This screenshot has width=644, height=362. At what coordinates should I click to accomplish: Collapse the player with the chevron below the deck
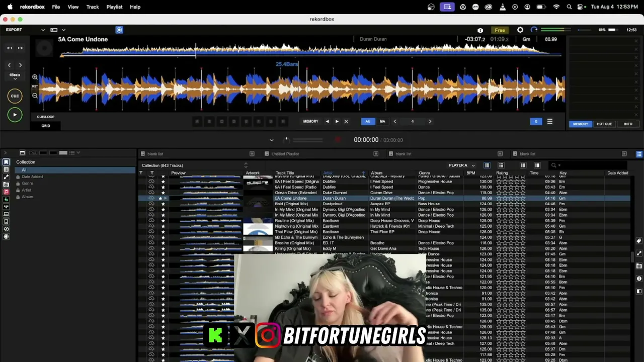271,140
